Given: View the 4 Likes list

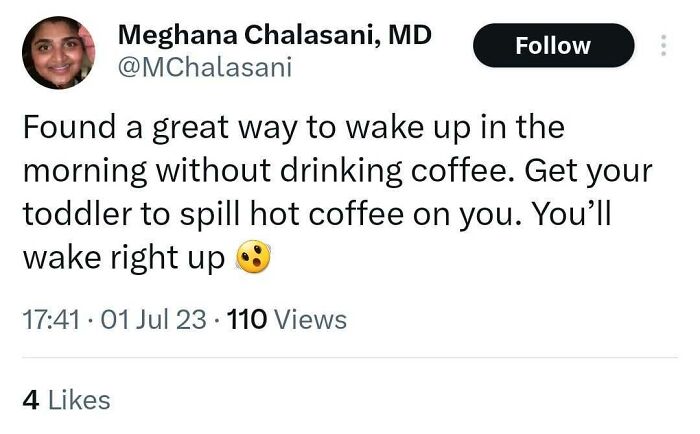Looking at the screenshot, I should pyautogui.click(x=66, y=401).
